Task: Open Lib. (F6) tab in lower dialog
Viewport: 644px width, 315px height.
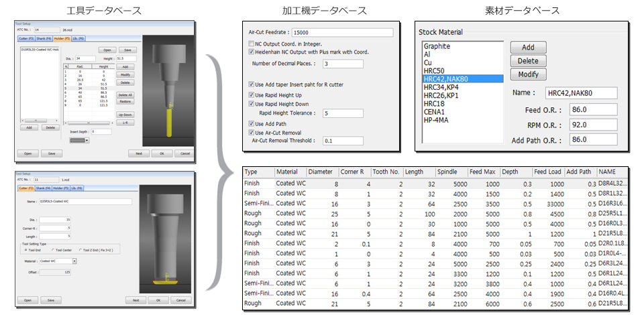Action: coord(76,189)
